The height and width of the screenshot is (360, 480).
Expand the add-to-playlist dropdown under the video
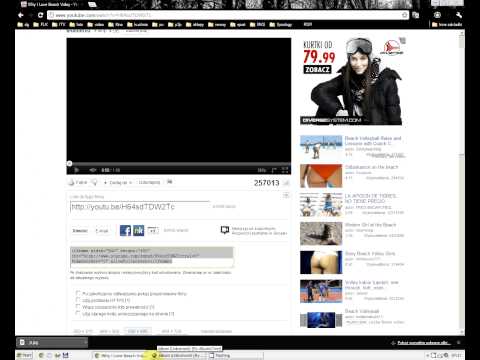pyautogui.click(x=118, y=182)
